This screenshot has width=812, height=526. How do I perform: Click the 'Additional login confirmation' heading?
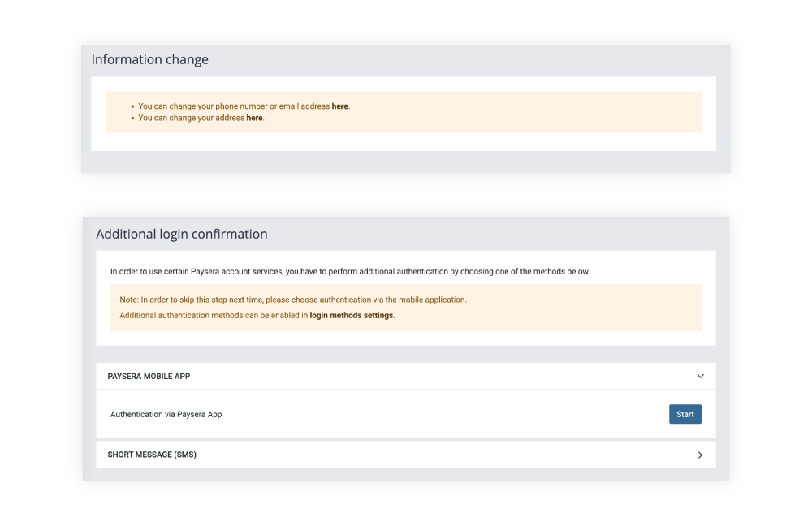click(181, 235)
